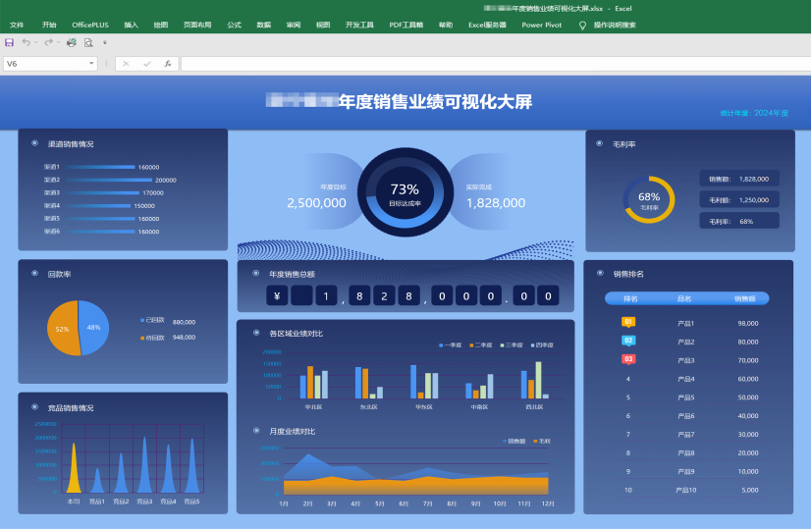Image resolution: width=812 pixels, height=529 pixels.
Task: Open the 文件 menu
Action: click(x=17, y=25)
